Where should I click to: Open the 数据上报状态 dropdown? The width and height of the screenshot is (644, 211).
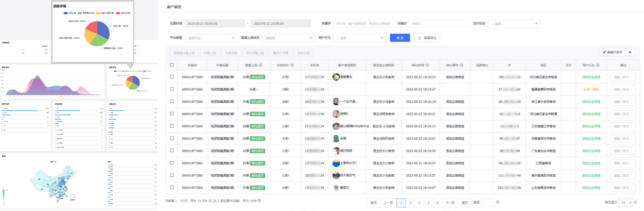(x=288, y=38)
